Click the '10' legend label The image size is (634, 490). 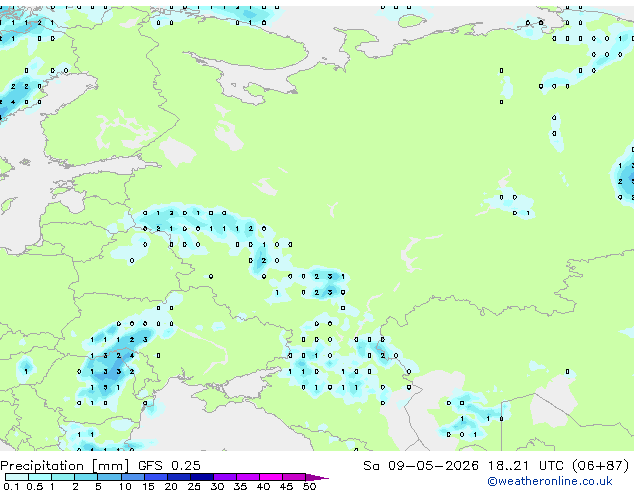(125, 486)
